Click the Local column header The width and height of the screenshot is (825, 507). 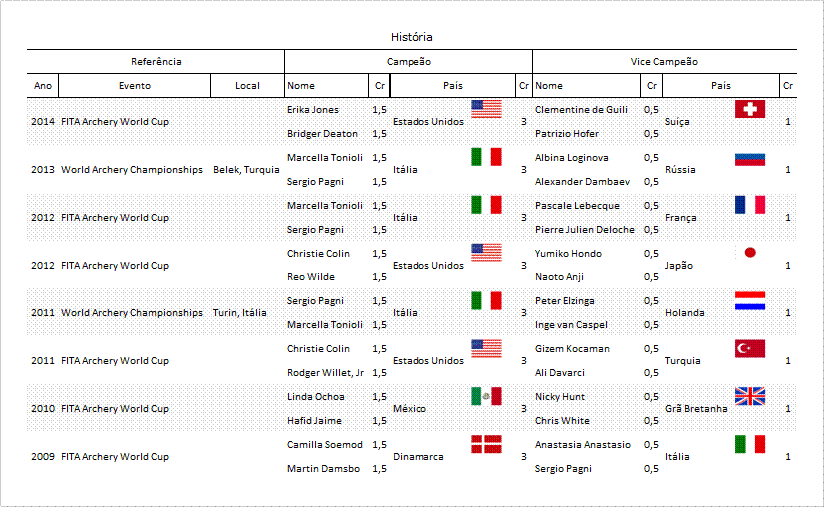pyautogui.click(x=247, y=86)
